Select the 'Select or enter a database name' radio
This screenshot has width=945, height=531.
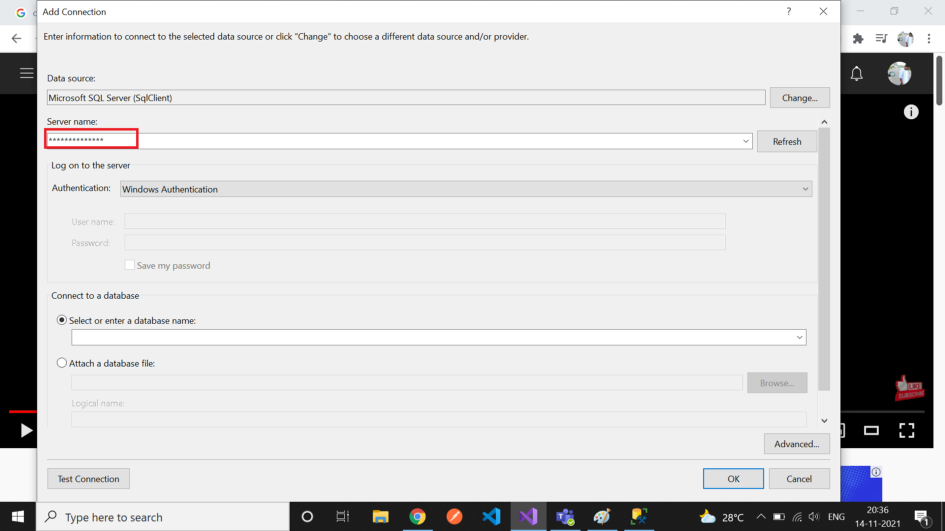pos(61,321)
